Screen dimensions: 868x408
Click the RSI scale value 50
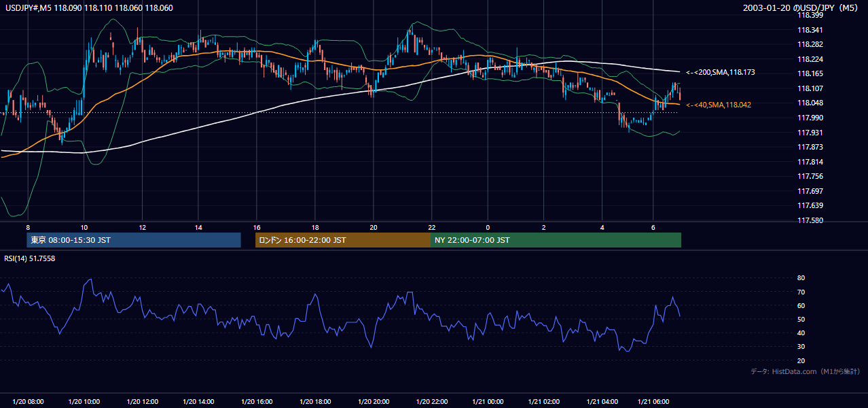[x=801, y=319]
